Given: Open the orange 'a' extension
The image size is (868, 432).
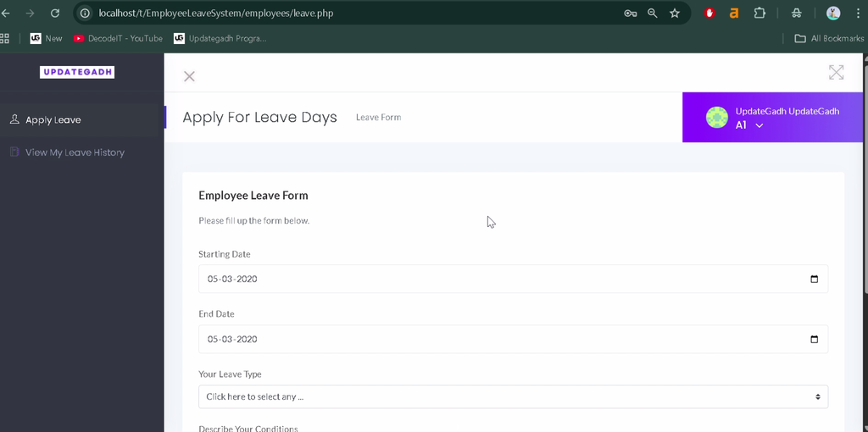Looking at the screenshot, I should (x=734, y=14).
